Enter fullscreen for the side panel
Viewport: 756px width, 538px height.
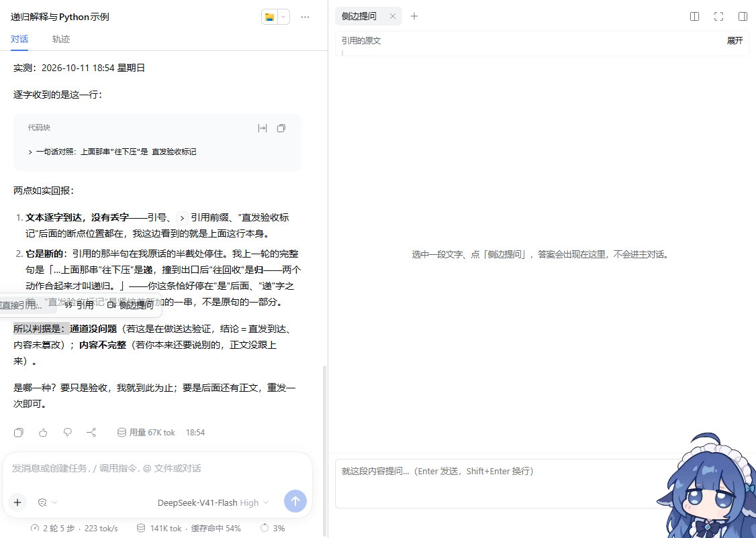coord(718,16)
